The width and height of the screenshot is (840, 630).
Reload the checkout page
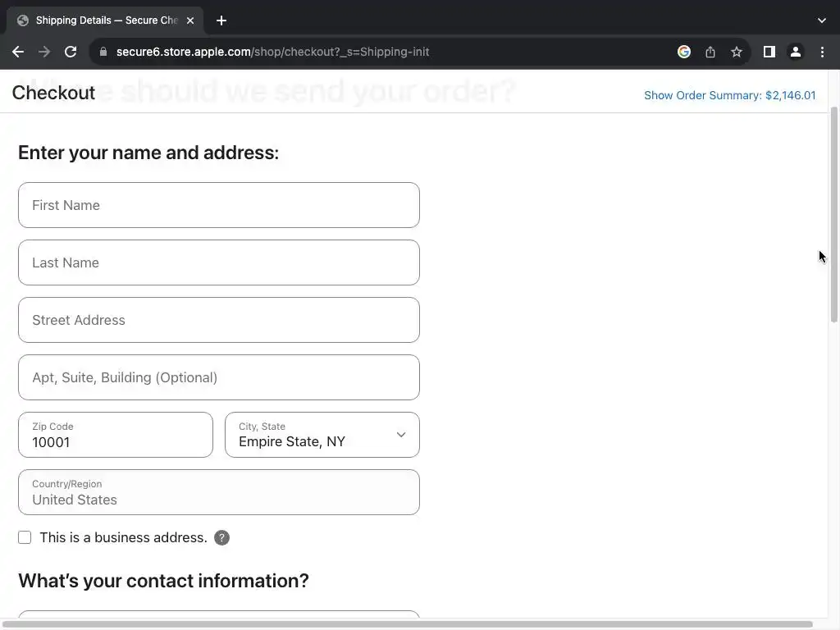(x=71, y=52)
